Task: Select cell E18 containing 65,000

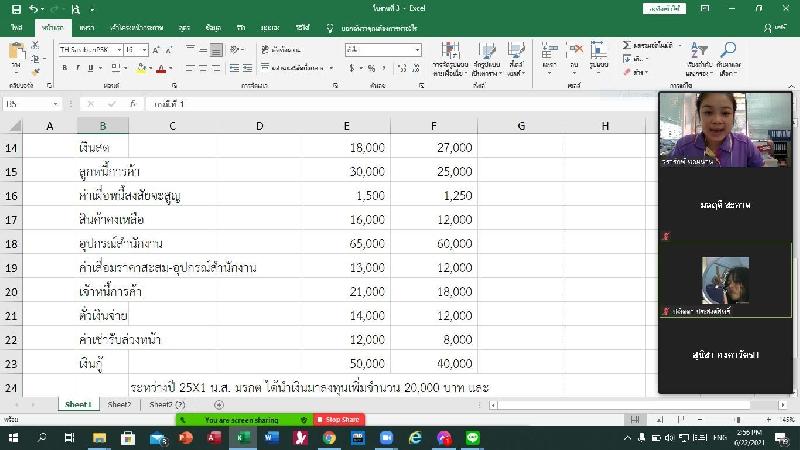Action: (x=346, y=243)
